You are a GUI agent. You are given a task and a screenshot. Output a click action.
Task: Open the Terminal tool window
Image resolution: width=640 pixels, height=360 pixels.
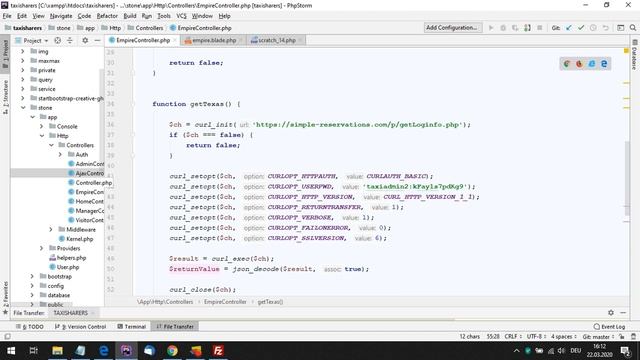[131, 327]
